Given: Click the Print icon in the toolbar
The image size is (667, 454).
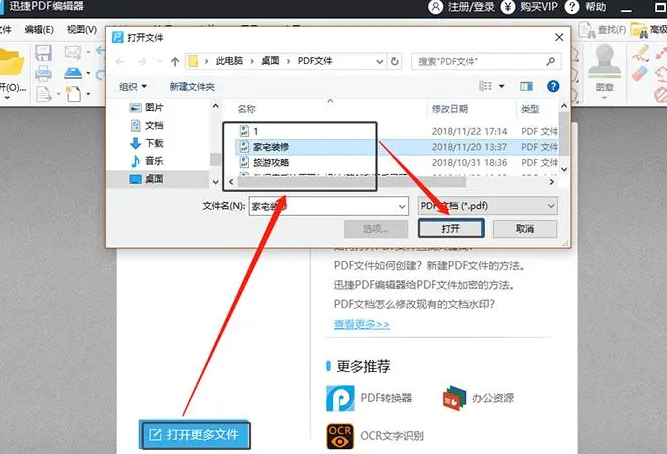Looking at the screenshot, I should [43, 74].
